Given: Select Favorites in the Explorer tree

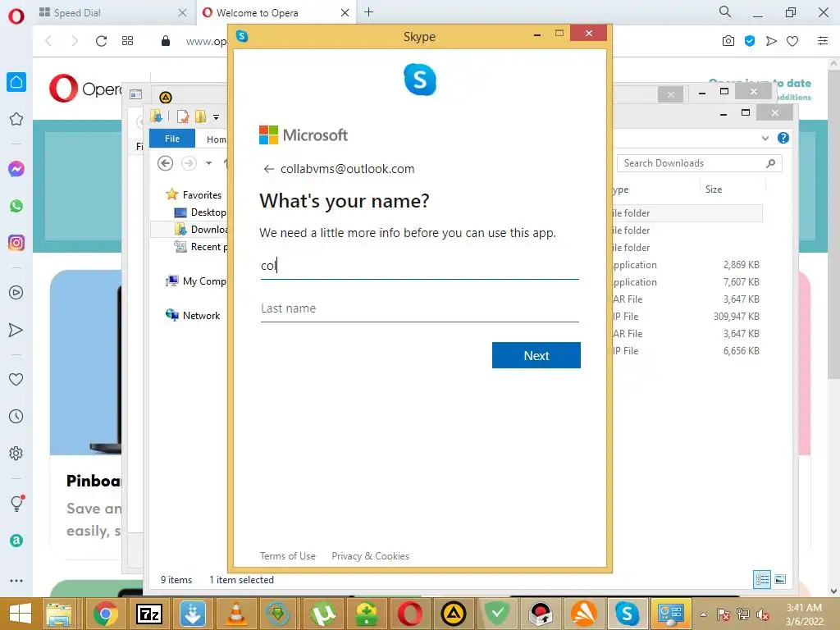Looking at the screenshot, I should [x=202, y=195].
